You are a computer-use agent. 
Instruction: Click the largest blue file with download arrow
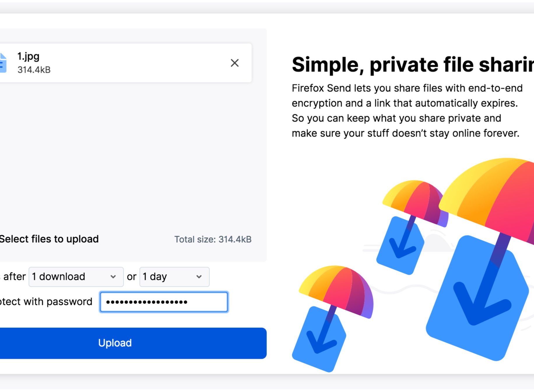(477, 298)
